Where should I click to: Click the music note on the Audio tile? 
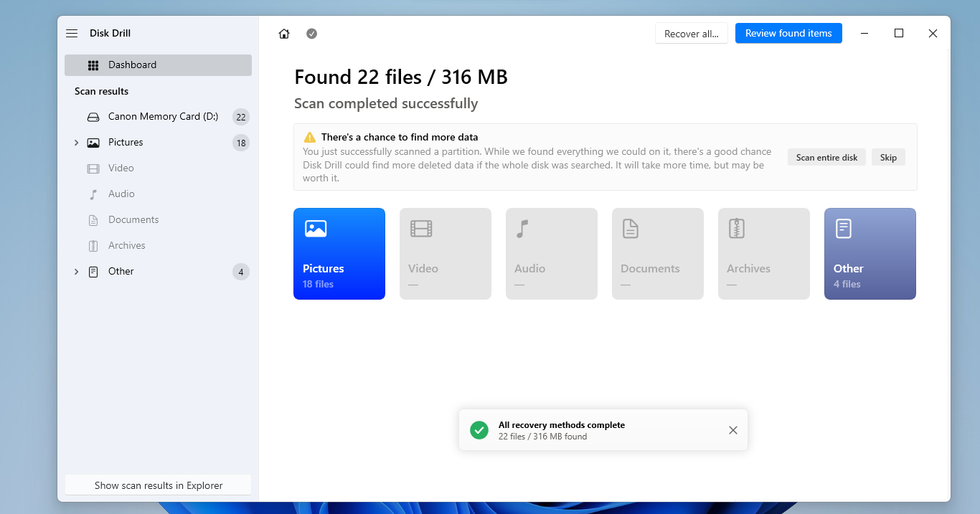click(522, 229)
